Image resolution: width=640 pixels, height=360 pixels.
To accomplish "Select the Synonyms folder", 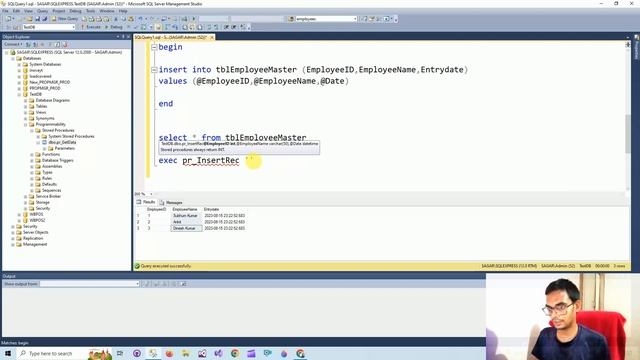I will [45, 118].
